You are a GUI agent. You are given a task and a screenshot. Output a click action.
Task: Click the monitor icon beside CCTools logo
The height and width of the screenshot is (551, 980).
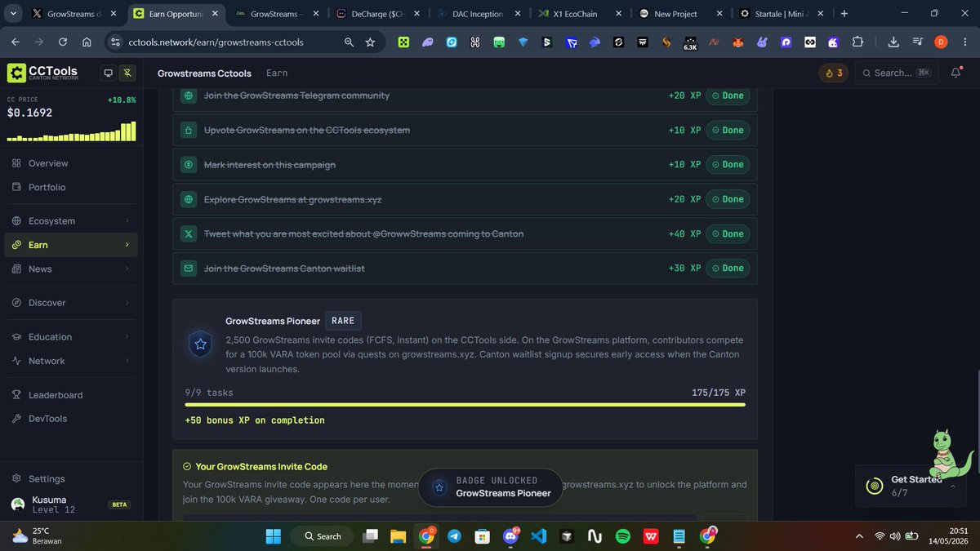pos(108,73)
